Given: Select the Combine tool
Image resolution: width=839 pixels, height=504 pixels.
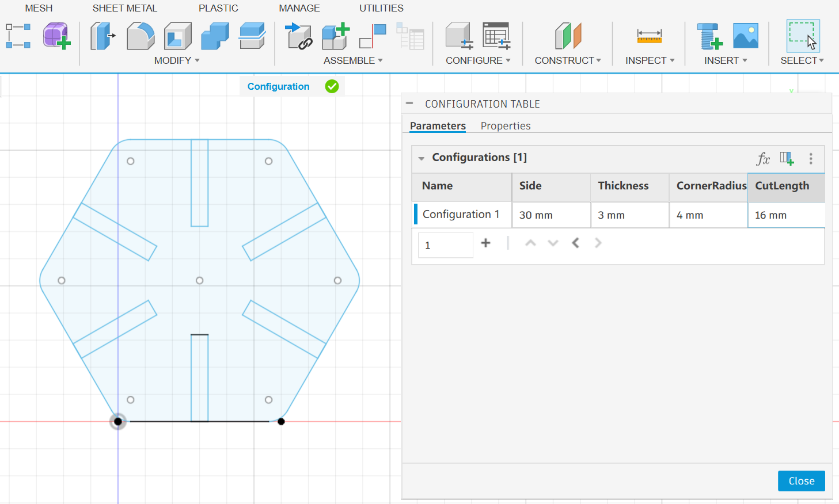Looking at the screenshot, I should [x=215, y=36].
